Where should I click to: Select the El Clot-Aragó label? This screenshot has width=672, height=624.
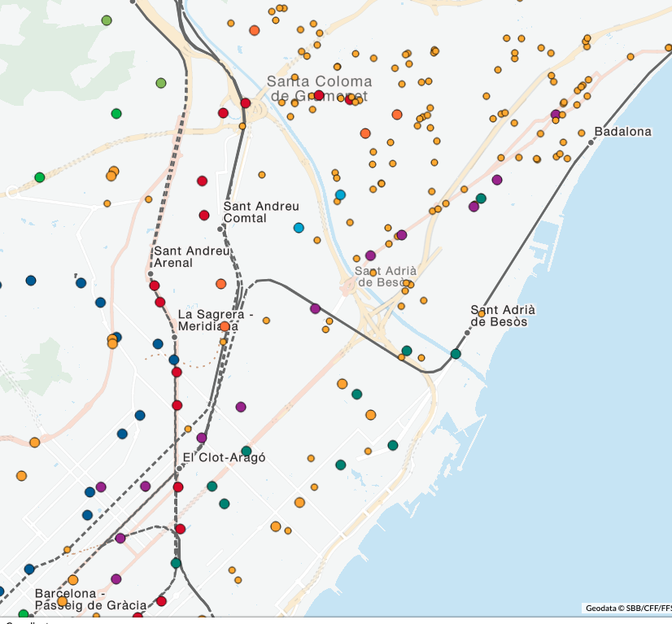[x=225, y=458]
